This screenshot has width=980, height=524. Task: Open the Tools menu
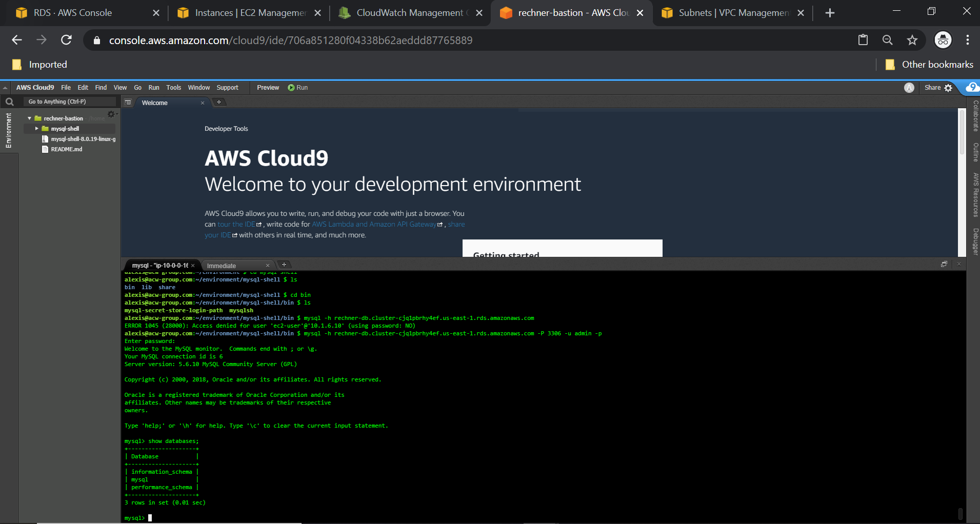tap(173, 88)
